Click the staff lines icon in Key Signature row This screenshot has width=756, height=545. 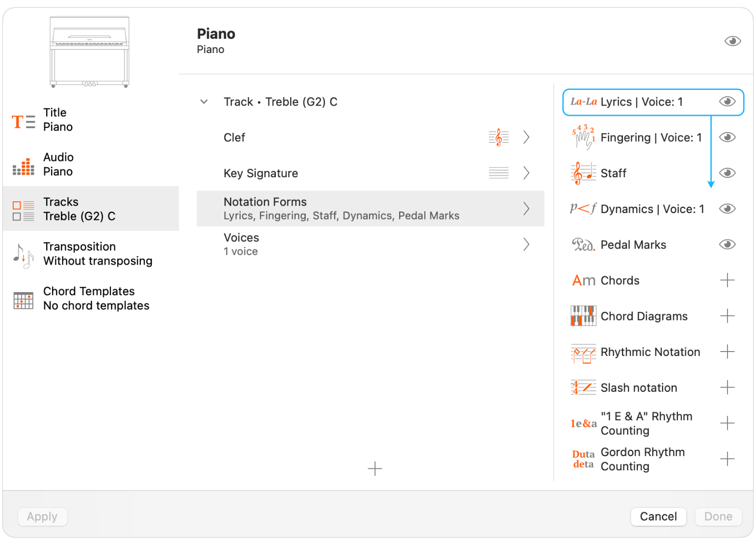[498, 173]
